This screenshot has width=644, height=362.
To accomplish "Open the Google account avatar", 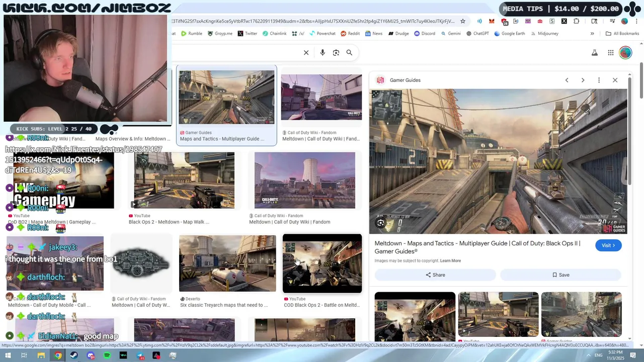I will [x=625, y=53].
